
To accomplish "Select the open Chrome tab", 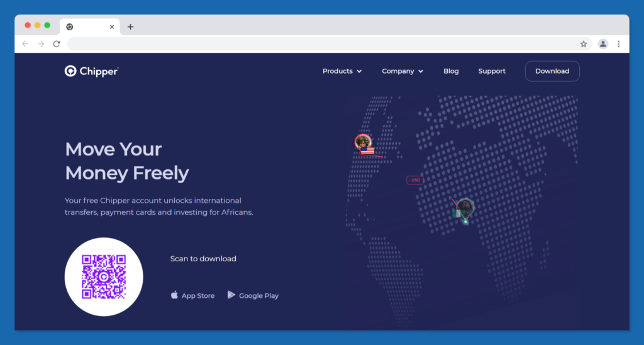I will (x=90, y=26).
